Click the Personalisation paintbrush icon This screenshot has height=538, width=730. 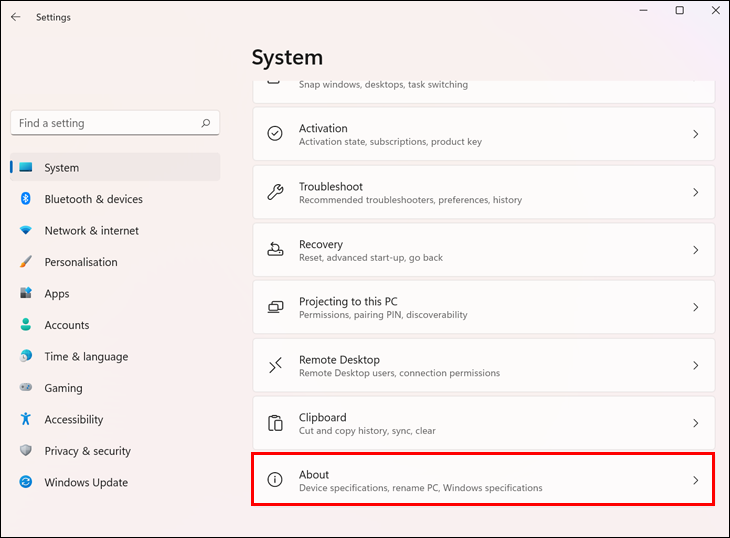pyautogui.click(x=26, y=262)
